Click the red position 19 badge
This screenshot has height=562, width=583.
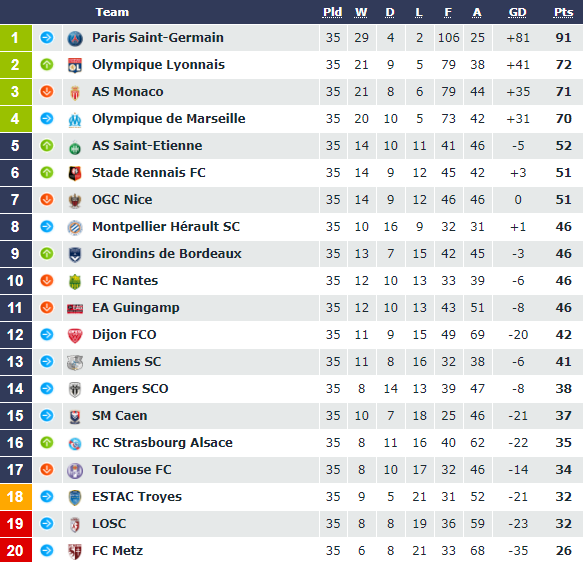[16, 524]
